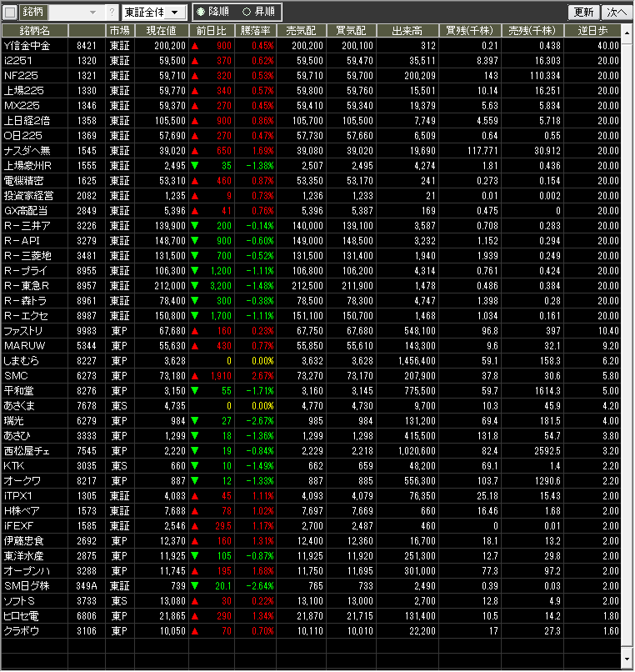Viewport: 635px width, 672px height.
Task: Select the 降順 radio button
Action: [201, 13]
